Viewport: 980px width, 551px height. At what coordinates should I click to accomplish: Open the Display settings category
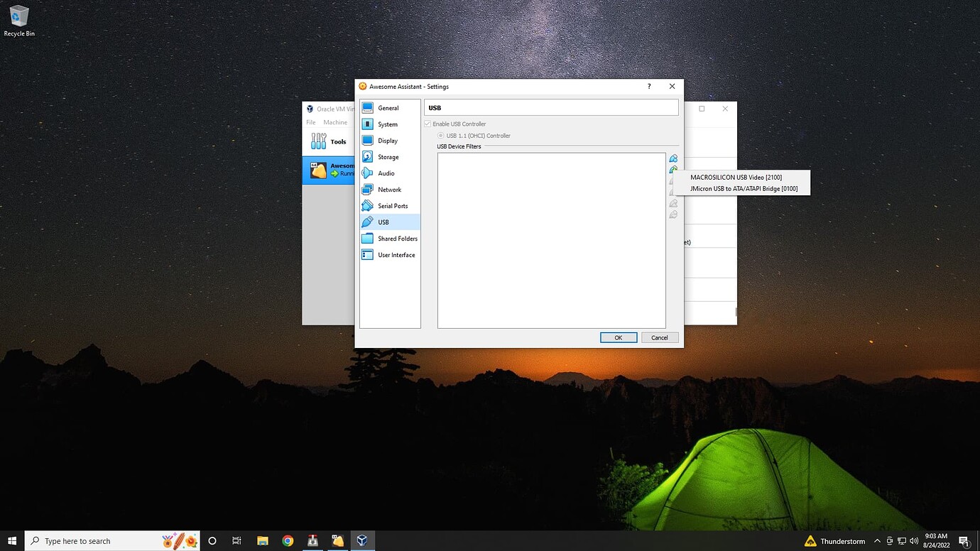[390, 141]
